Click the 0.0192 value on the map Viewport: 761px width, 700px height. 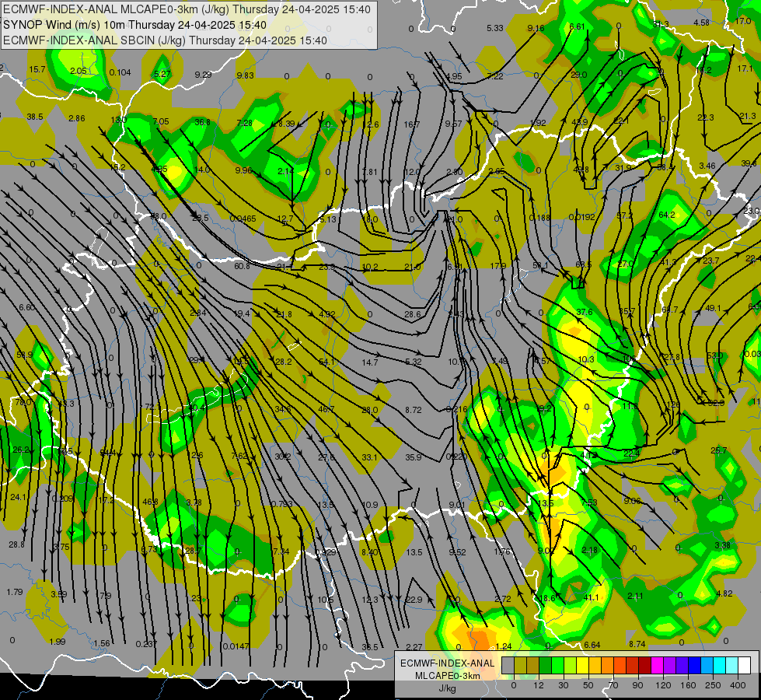coord(581,217)
